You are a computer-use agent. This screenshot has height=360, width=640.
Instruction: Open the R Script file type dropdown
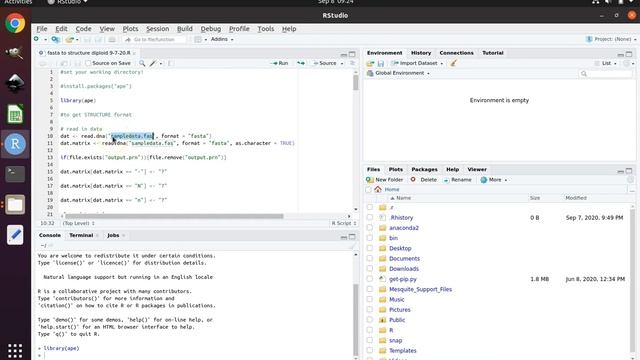pyautogui.click(x=344, y=223)
